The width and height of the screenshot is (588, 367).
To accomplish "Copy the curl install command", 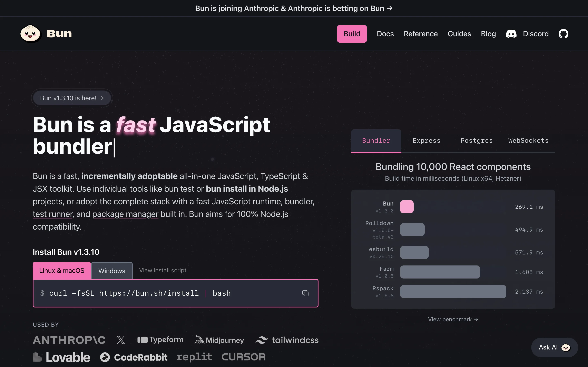I will [x=305, y=293].
